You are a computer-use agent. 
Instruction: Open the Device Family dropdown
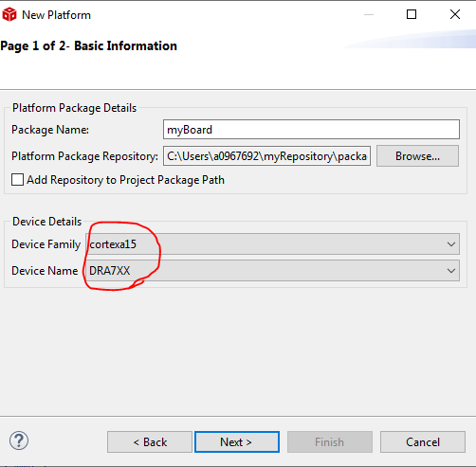click(x=273, y=244)
